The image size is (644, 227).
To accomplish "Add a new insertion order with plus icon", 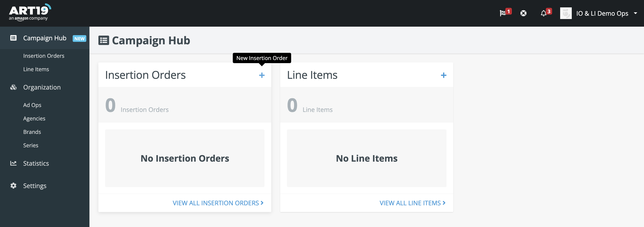I will [262, 75].
